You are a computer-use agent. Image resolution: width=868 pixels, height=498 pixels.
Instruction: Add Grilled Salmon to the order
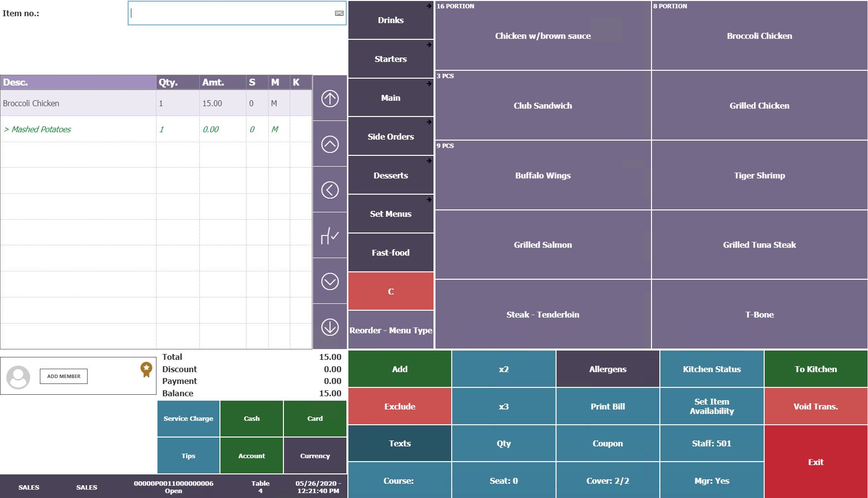tap(543, 245)
